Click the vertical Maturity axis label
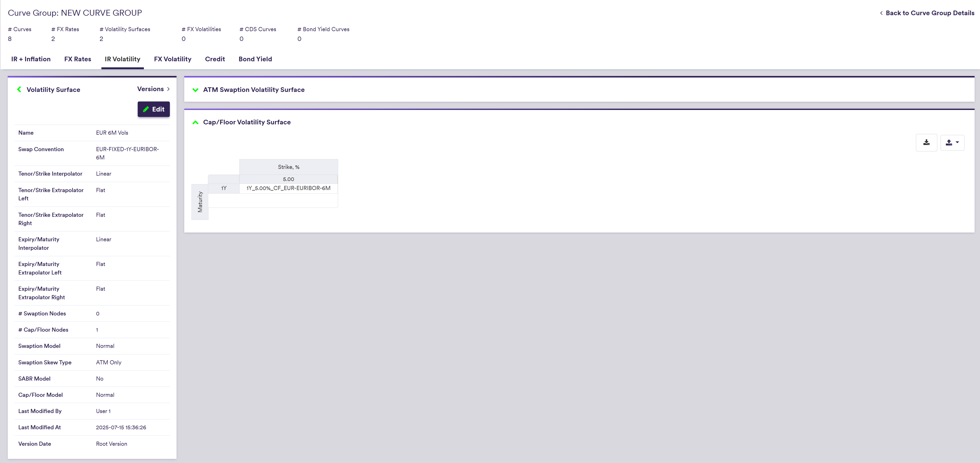980x463 pixels. tap(200, 202)
